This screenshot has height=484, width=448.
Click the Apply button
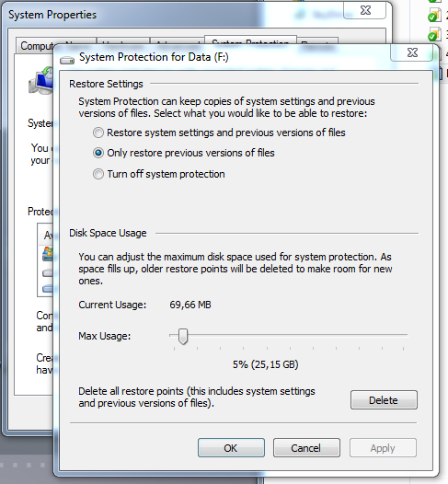pos(383,448)
